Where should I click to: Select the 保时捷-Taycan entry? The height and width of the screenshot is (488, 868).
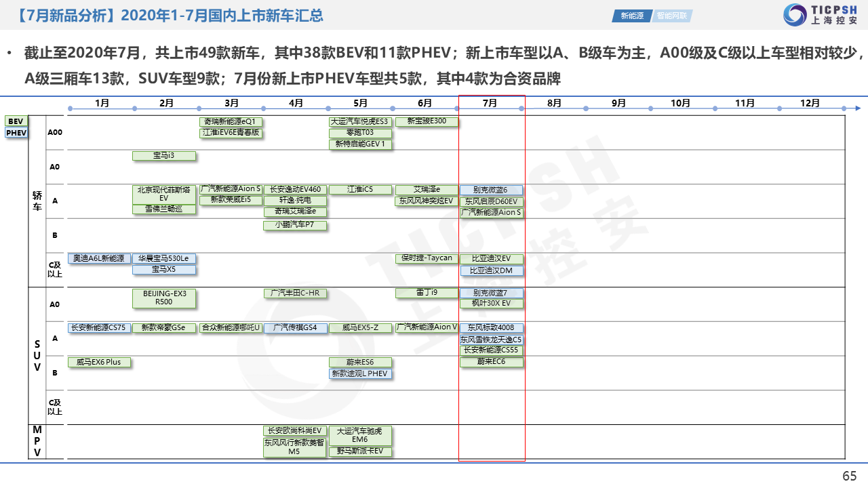point(427,259)
